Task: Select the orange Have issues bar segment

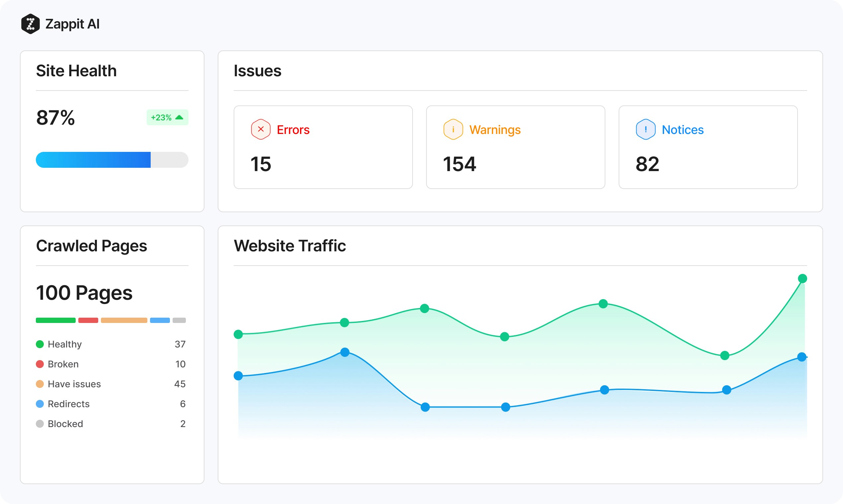Action: pos(124,320)
